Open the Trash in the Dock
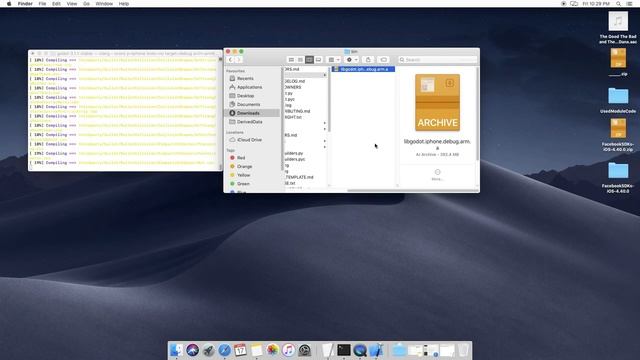The width and height of the screenshot is (640, 360). [x=463, y=350]
